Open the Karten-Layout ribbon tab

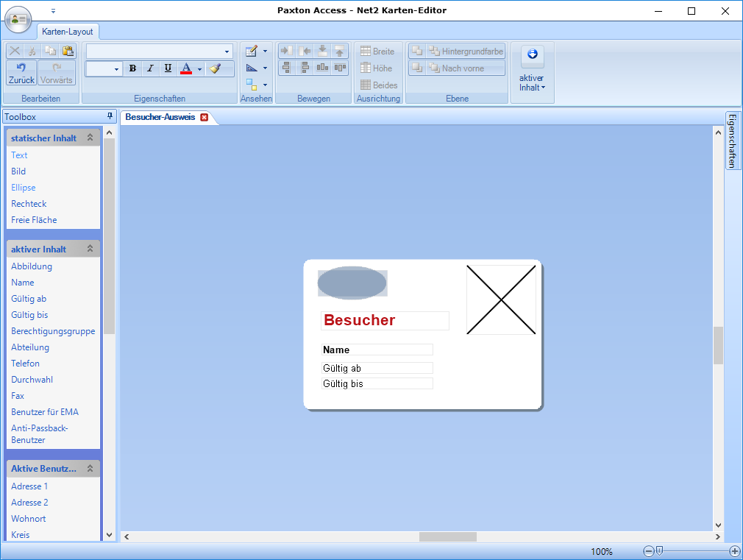click(x=68, y=32)
